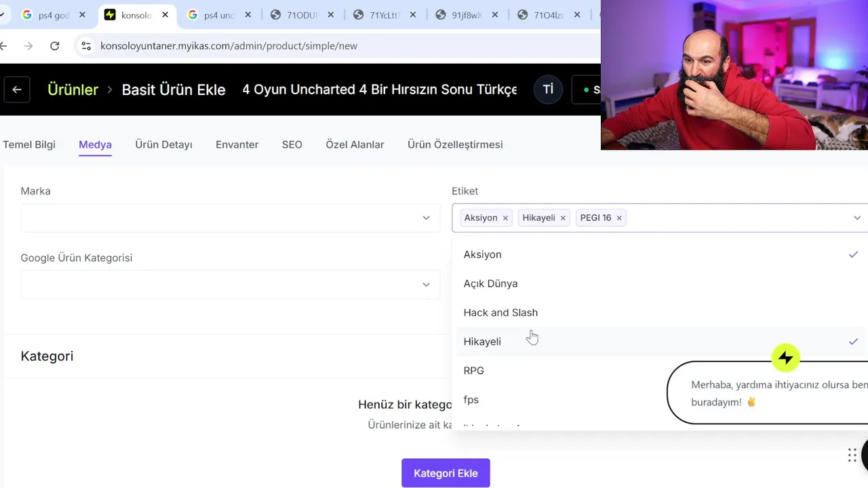This screenshot has width=868, height=488.
Task: Close the ps4 unc browser tab
Action: [x=248, y=15]
